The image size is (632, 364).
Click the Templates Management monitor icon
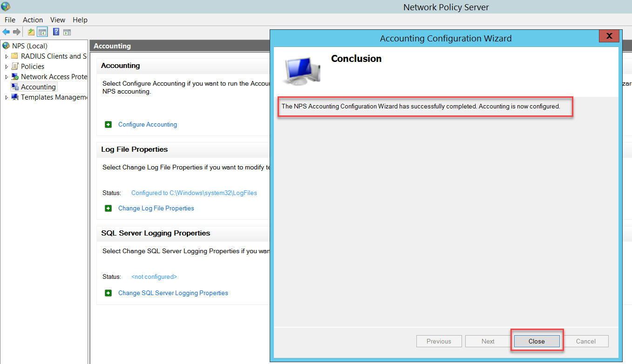15,97
